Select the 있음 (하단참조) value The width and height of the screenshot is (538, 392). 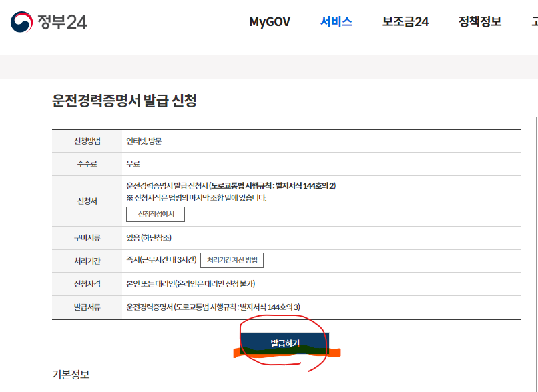click(149, 238)
